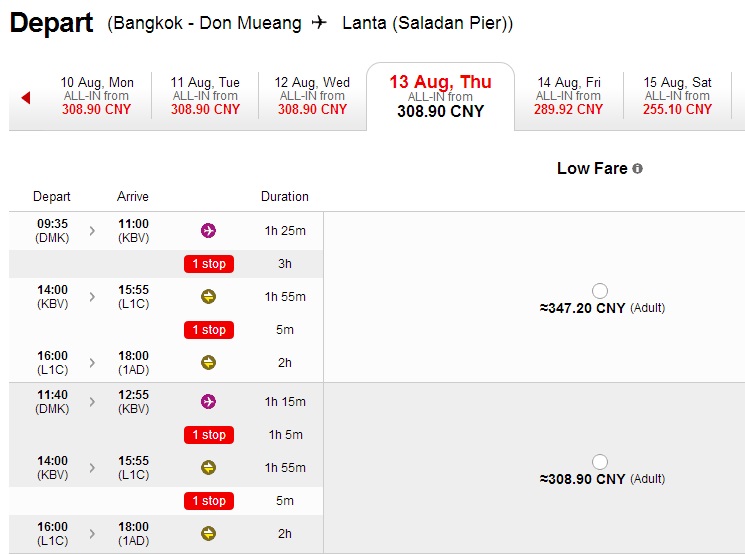Click the plane icon for the 09:35 flight
The width and height of the screenshot is (745, 554).
pos(208,231)
